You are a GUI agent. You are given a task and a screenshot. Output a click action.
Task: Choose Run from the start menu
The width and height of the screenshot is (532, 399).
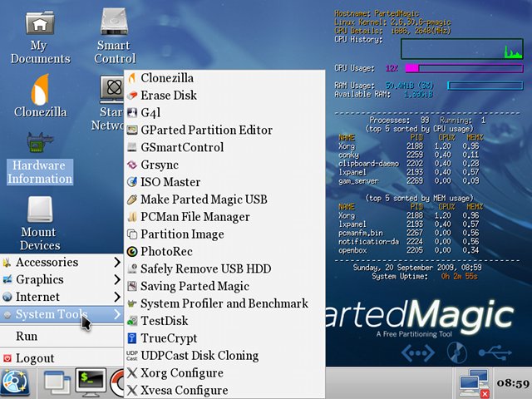62,336
